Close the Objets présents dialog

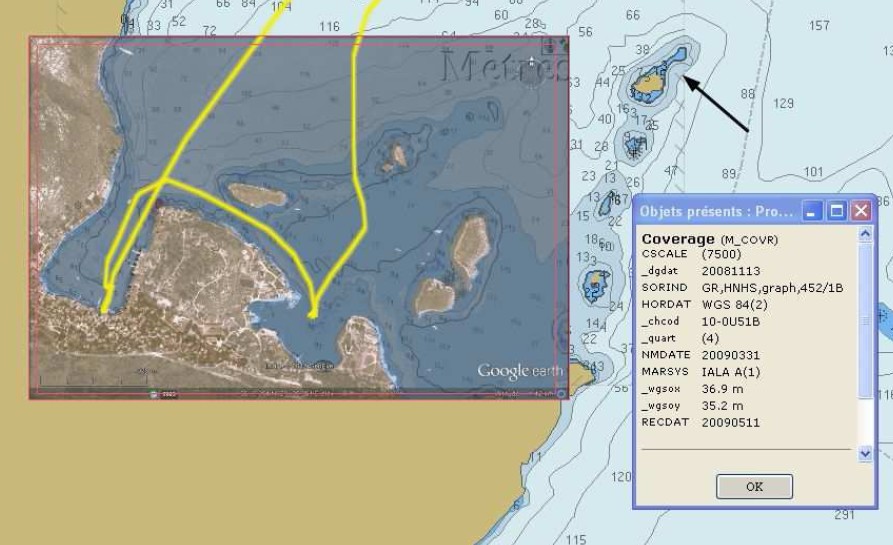(860, 211)
